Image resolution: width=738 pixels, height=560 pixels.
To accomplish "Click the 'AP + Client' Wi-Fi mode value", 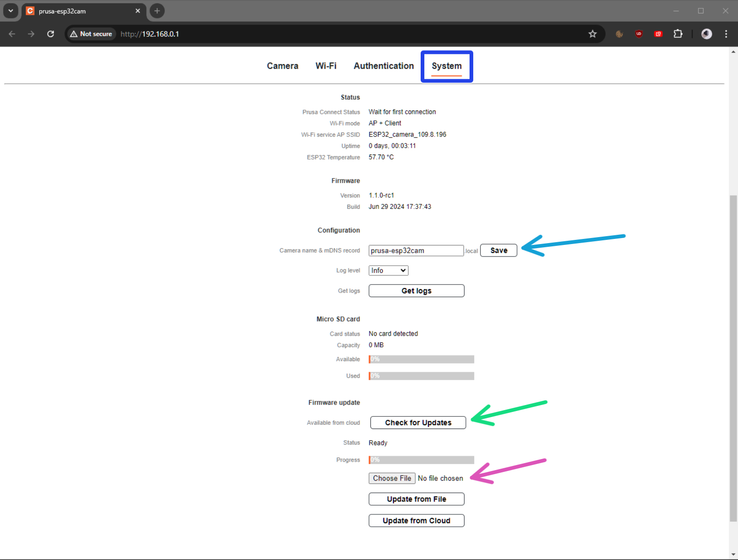I will click(x=385, y=123).
